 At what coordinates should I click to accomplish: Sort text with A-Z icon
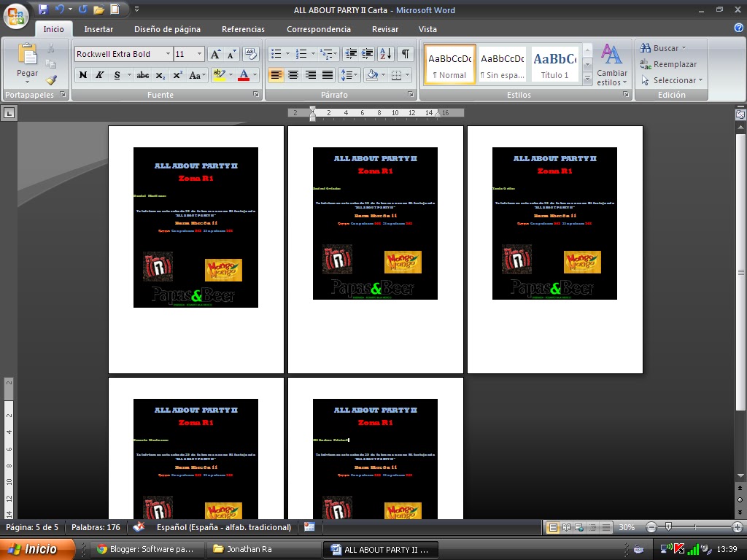coord(385,54)
